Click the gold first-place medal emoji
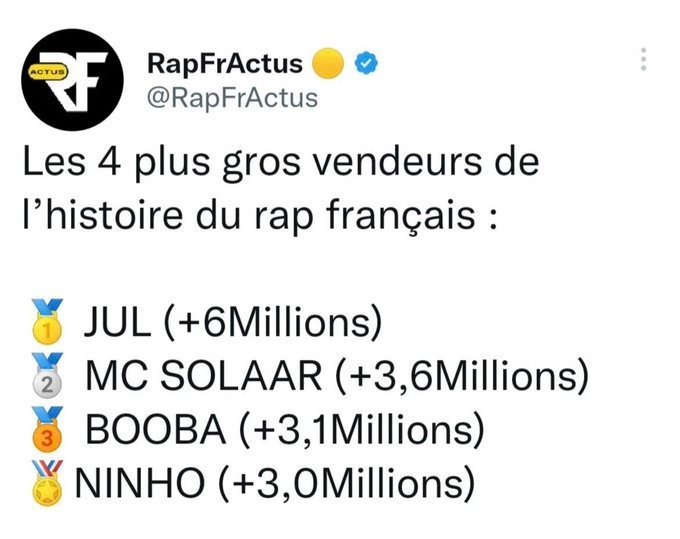The height and width of the screenshot is (539, 680). pos(47,321)
